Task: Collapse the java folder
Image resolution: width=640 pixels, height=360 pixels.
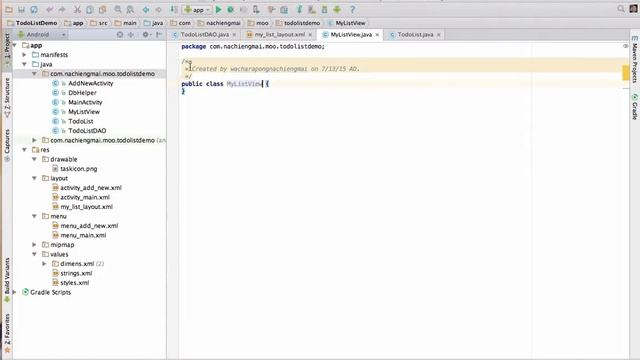Action: tap(24, 64)
